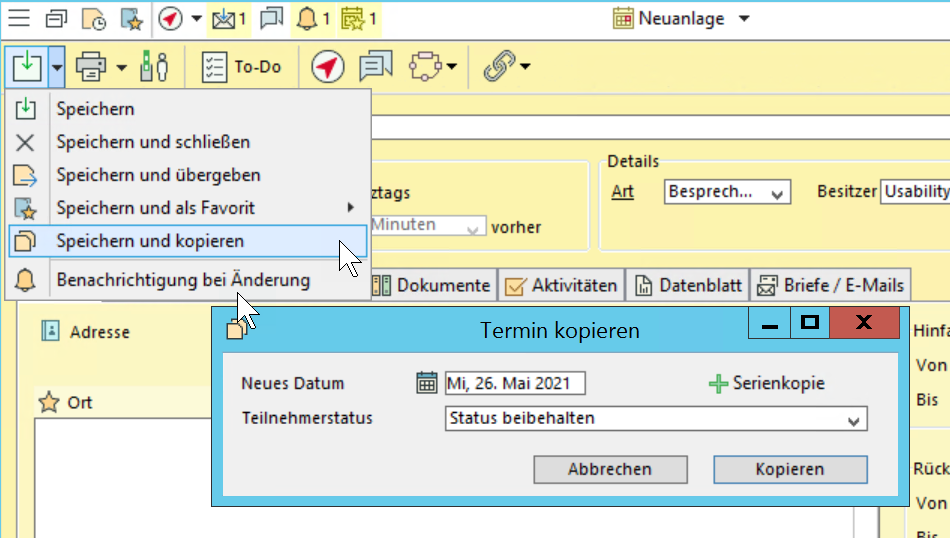
Task: Click the chain link icon
Action: tap(498, 67)
